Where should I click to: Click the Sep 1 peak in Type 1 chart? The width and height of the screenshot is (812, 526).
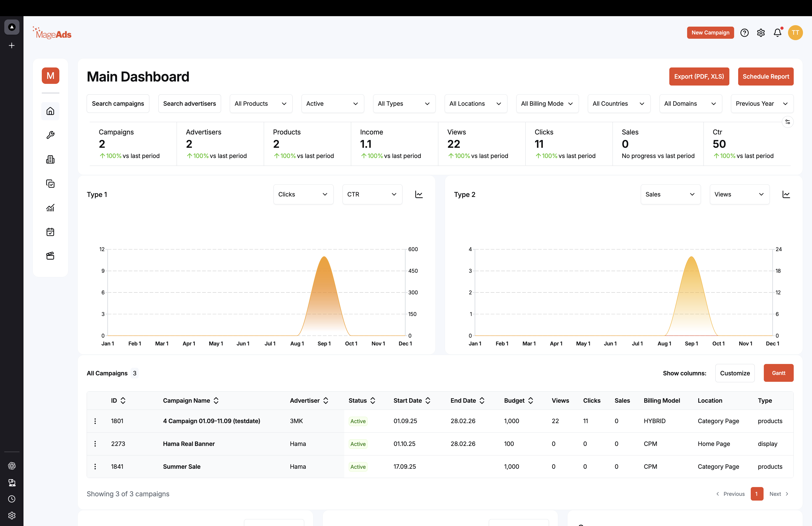click(324, 257)
